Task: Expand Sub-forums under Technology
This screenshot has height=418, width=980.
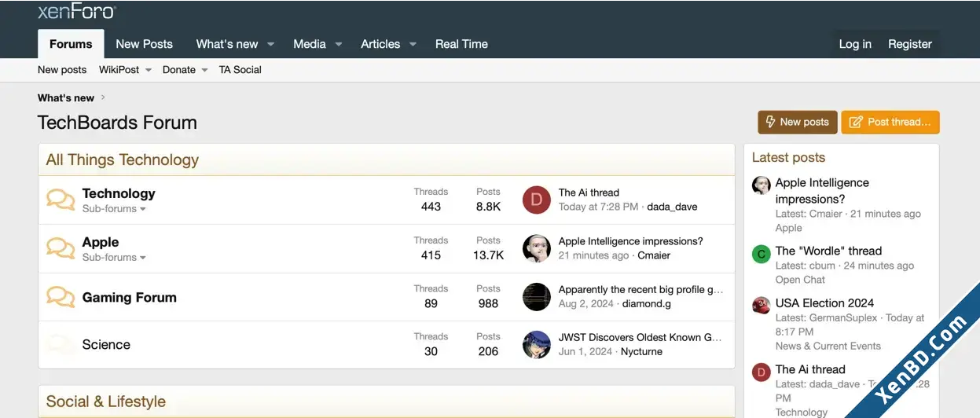Action: tap(114, 209)
